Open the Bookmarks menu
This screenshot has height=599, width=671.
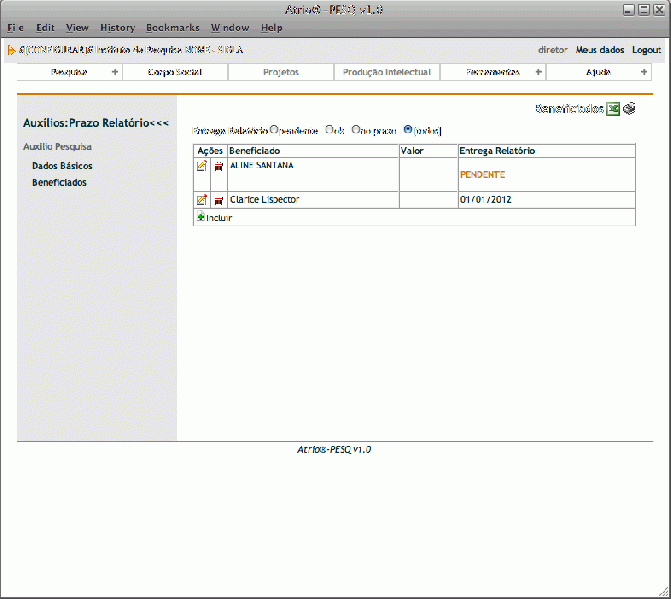click(x=172, y=27)
